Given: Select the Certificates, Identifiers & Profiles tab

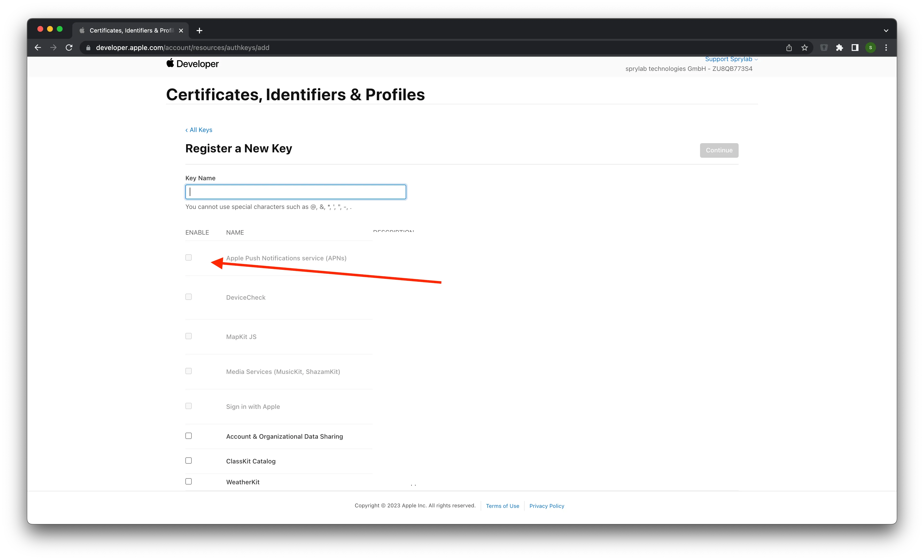Looking at the screenshot, I should (131, 30).
